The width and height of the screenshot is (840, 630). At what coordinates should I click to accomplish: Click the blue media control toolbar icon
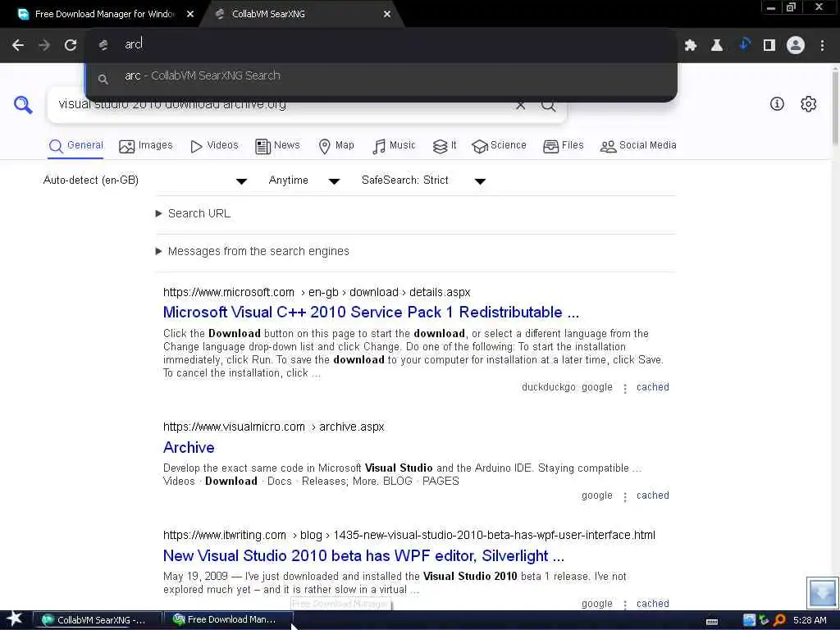click(x=744, y=44)
